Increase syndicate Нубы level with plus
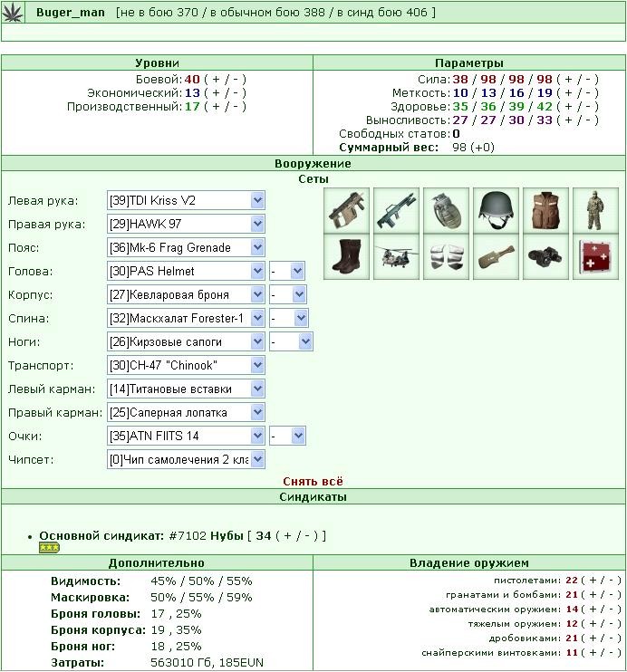This screenshot has height=672, width=627. click(x=287, y=536)
